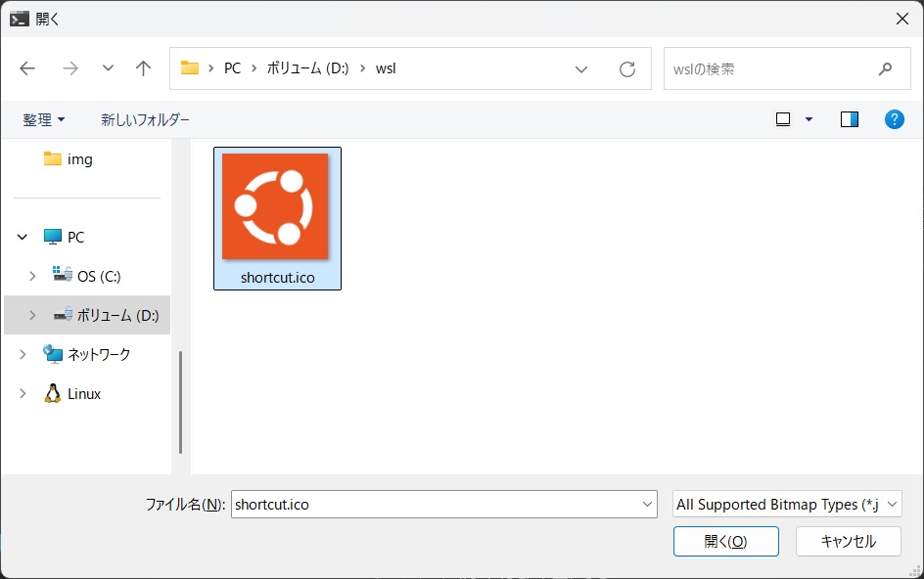The image size is (924, 579).
Task: Go forward with the right arrow
Action: tap(70, 68)
